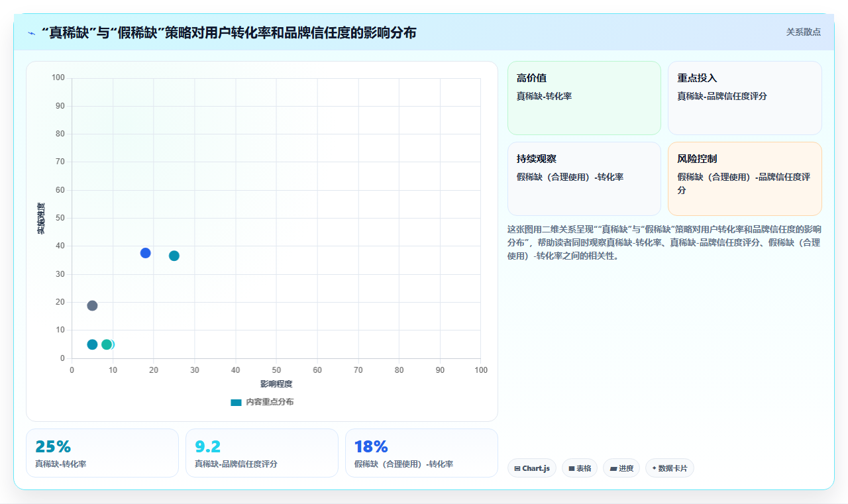This screenshot has width=848, height=504.
Task: Click the Chart.js tag
Action: pyautogui.click(x=532, y=468)
